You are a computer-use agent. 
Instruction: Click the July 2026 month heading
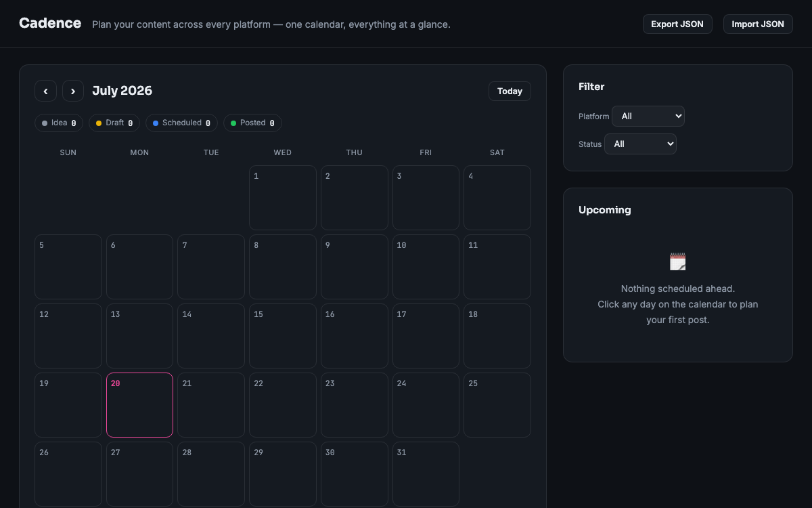pyautogui.click(x=122, y=91)
